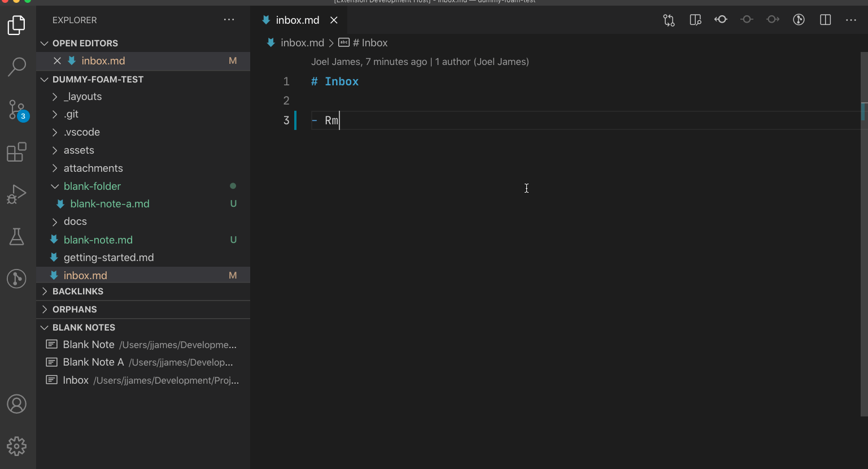Expand the .git folder

(143, 114)
